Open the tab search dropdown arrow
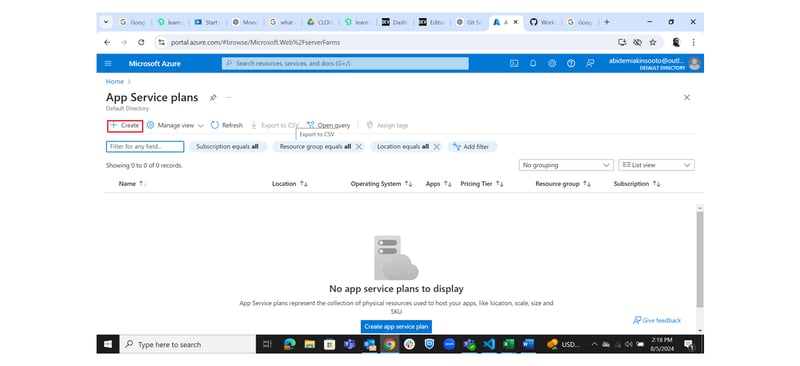800x366 pixels. coord(106,22)
